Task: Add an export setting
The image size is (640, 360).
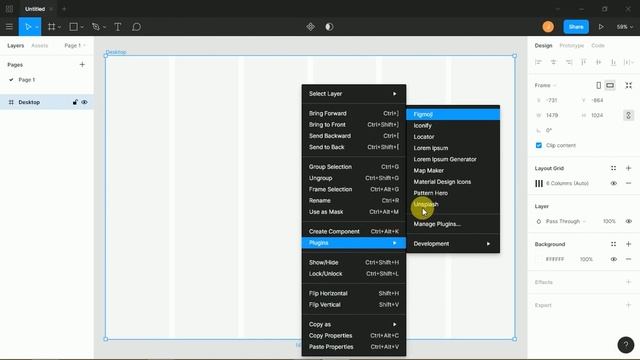Action: (x=629, y=305)
